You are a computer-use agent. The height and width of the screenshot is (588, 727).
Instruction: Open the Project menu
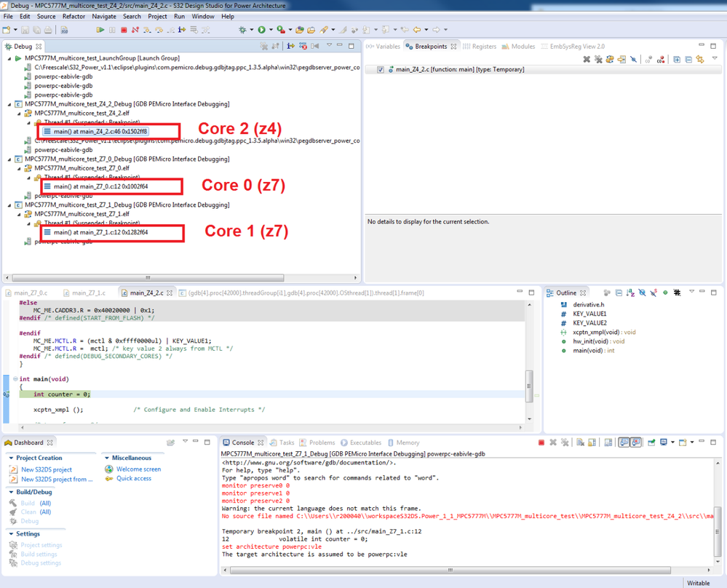tap(157, 16)
